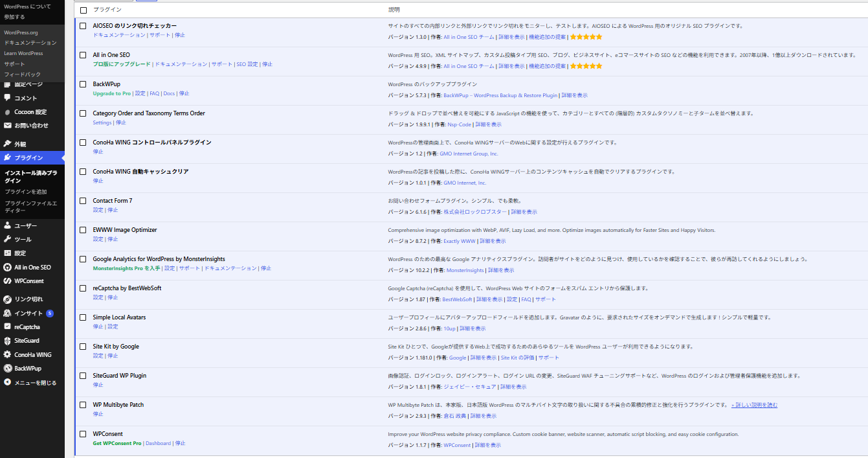Check the Simple Local Avatars checkbox
This screenshot has width=868, height=458.
pyautogui.click(x=83, y=317)
